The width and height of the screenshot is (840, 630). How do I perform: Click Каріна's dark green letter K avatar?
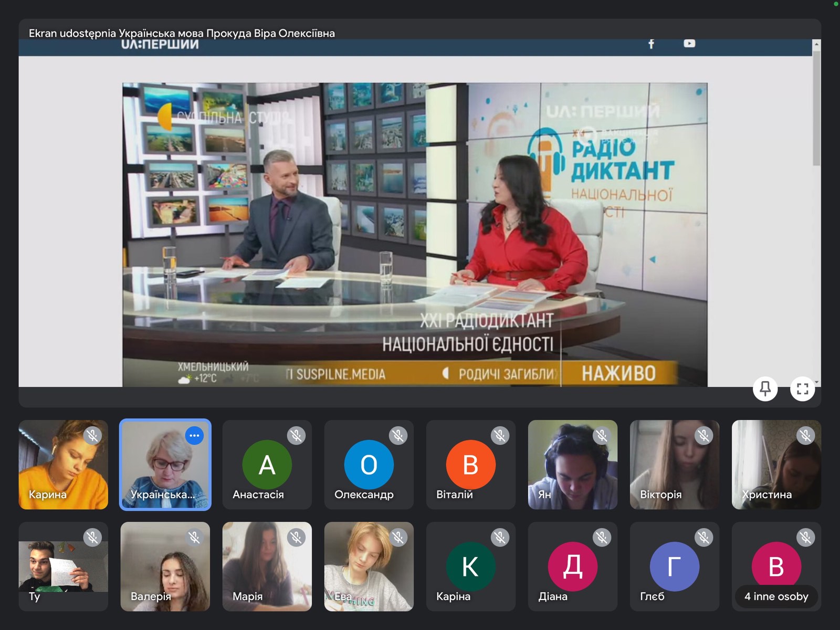tap(470, 566)
